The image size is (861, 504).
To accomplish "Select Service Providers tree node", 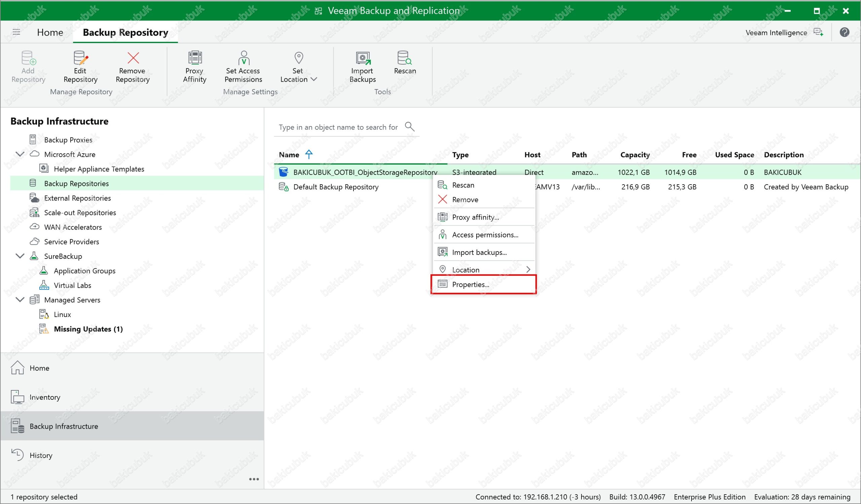I will [x=71, y=241].
